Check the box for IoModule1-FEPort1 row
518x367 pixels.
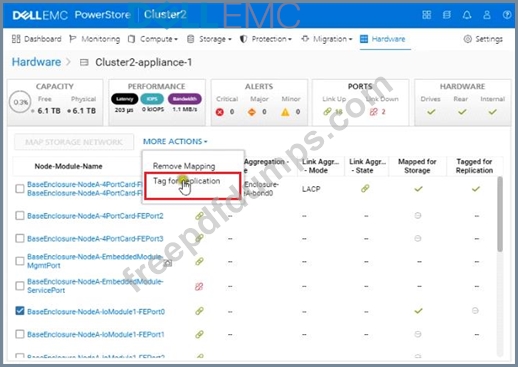click(20, 334)
